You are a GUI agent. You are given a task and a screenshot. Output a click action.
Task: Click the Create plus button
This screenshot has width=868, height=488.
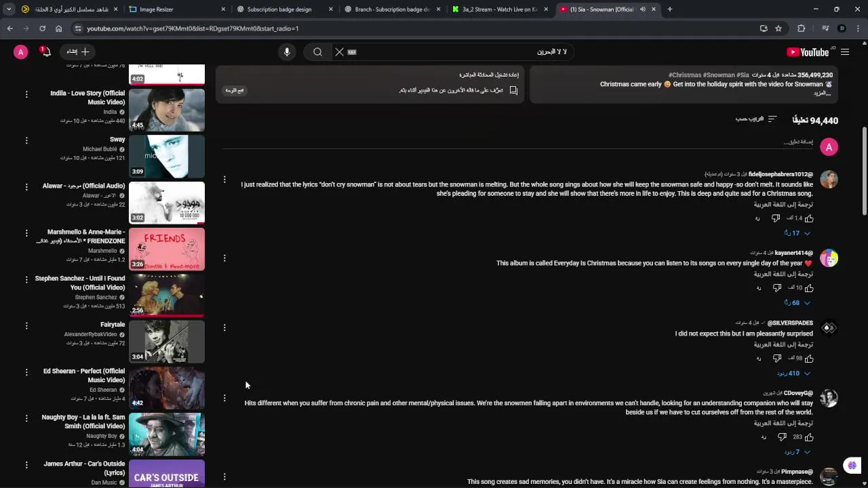78,52
